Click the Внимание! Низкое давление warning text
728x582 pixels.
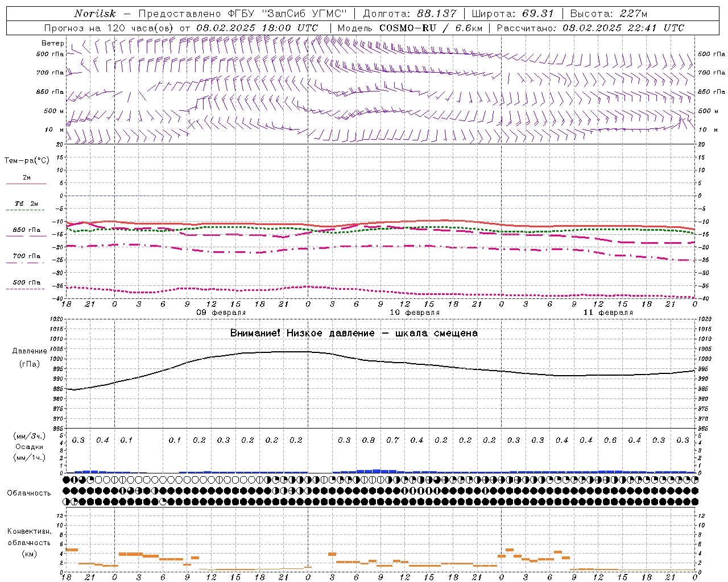(x=354, y=333)
